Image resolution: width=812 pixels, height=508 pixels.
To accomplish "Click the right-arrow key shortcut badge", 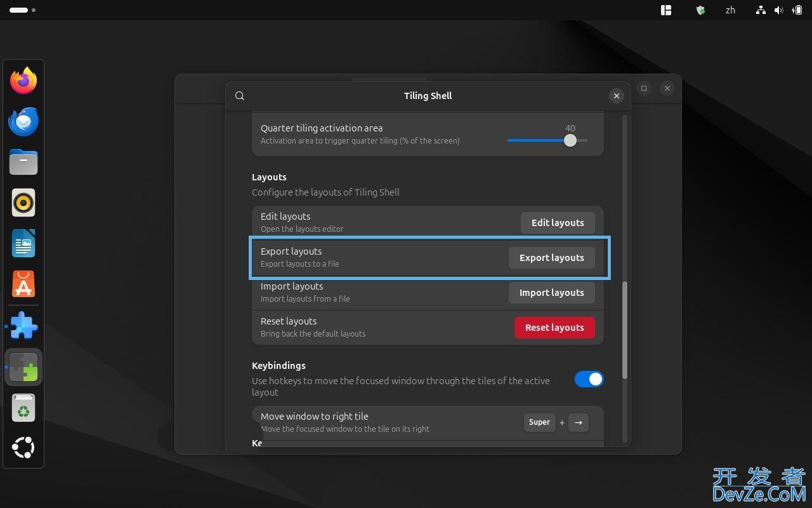I will [x=579, y=422].
